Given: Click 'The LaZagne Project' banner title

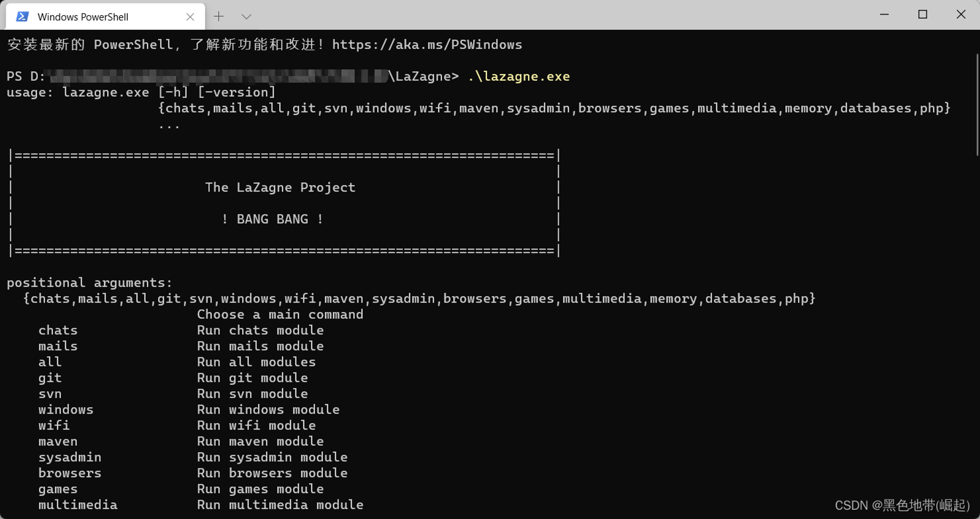Looking at the screenshot, I should point(280,188).
